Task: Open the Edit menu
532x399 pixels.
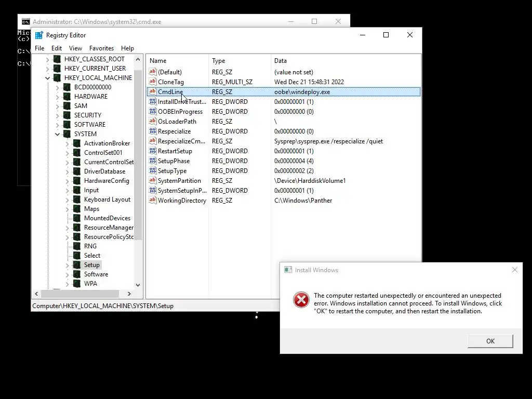Action: (56, 48)
